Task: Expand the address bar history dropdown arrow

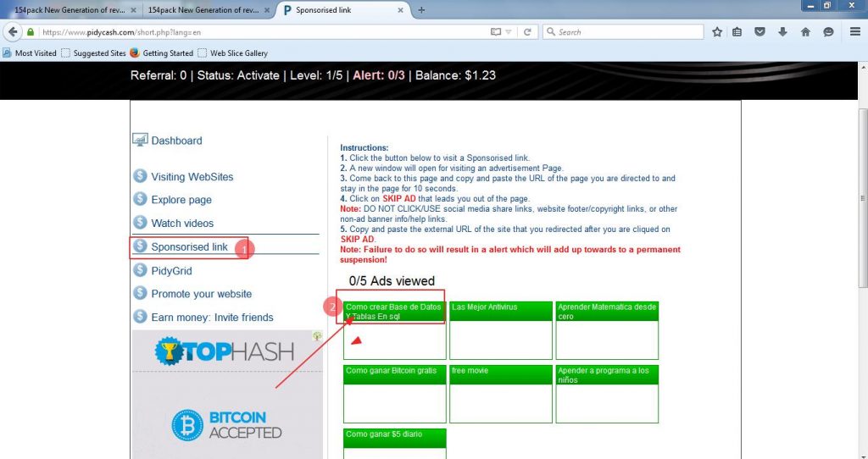Action: point(508,32)
